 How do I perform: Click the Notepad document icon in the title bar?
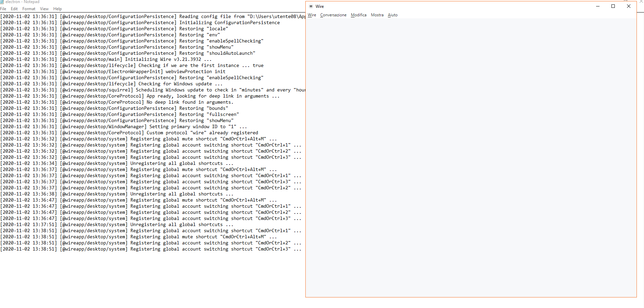pos(3,2)
